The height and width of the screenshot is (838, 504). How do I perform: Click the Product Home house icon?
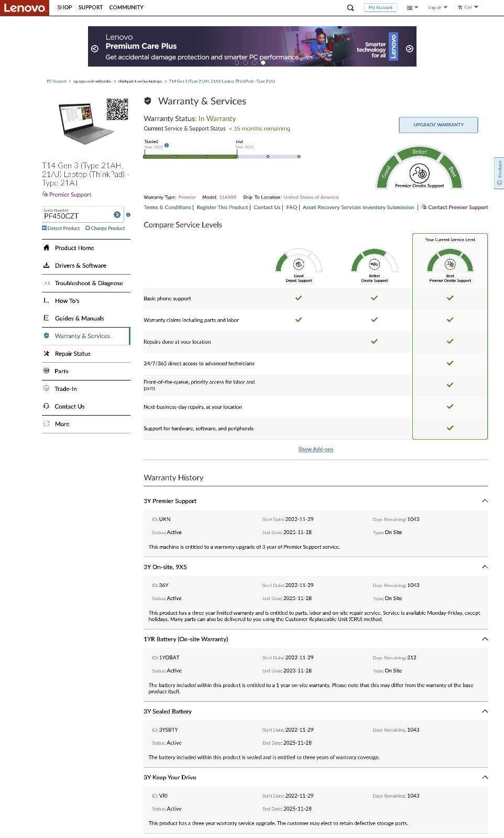(47, 248)
